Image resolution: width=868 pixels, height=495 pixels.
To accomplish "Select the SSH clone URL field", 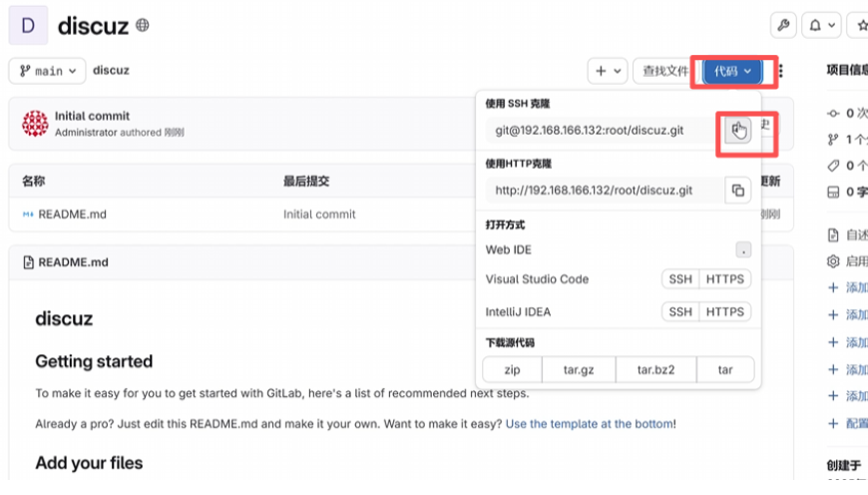I will [x=605, y=130].
